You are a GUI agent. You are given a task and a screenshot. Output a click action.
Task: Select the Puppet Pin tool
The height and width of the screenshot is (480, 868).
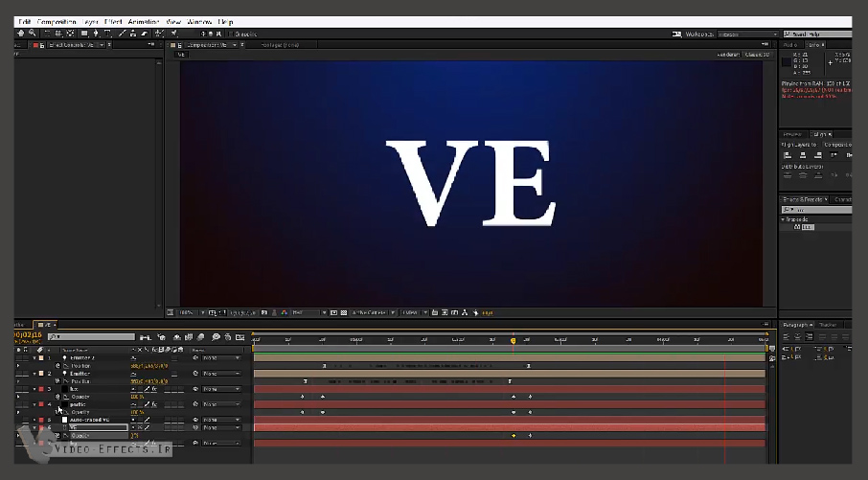pyautogui.click(x=173, y=34)
